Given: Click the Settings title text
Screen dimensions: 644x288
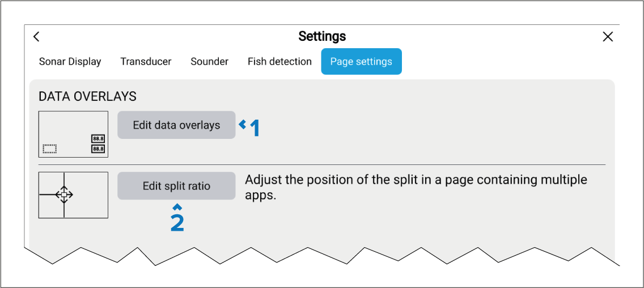Looking at the screenshot, I should tap(322, 37).
